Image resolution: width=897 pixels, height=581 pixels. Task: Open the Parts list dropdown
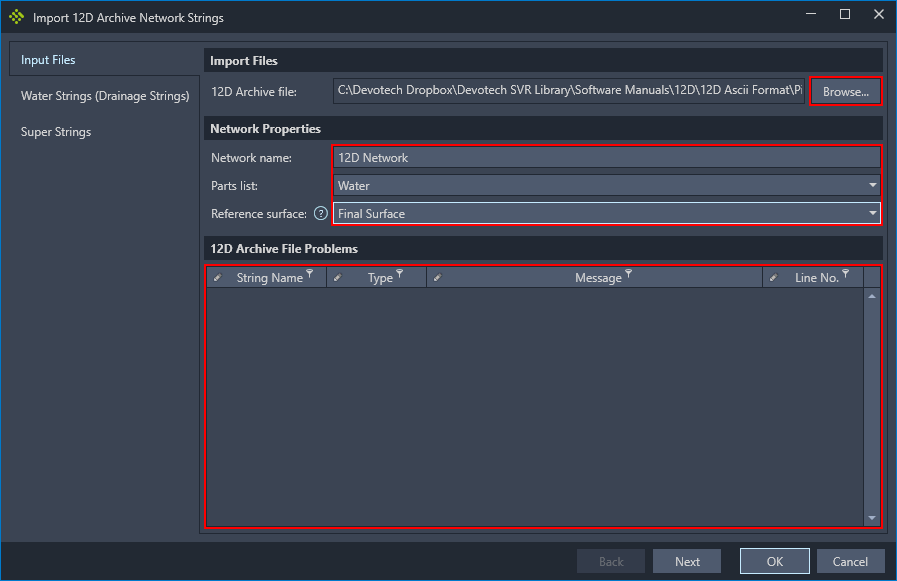(606, 185)
